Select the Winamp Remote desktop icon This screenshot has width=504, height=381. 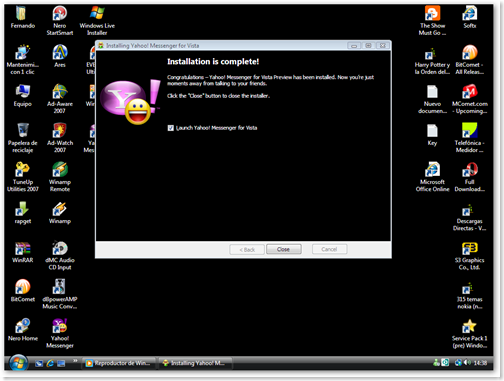pyautogui.click(x=60, y=177)
